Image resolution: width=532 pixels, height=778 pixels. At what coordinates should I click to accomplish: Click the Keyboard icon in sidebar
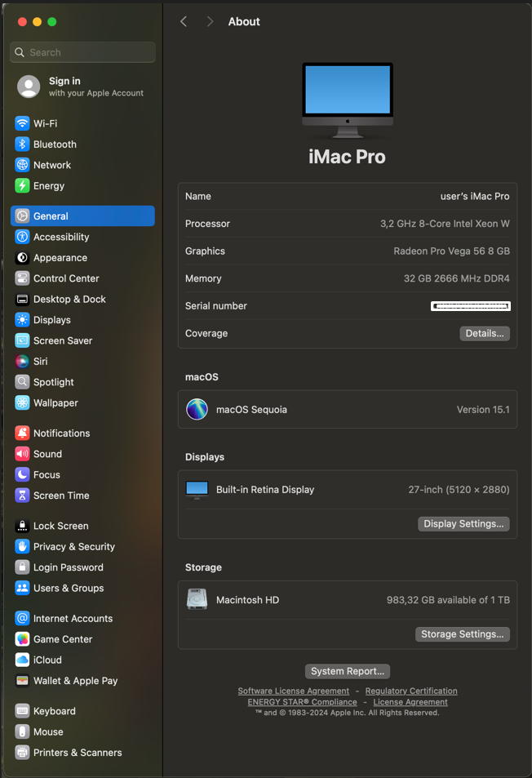click(x=22, y=711)
